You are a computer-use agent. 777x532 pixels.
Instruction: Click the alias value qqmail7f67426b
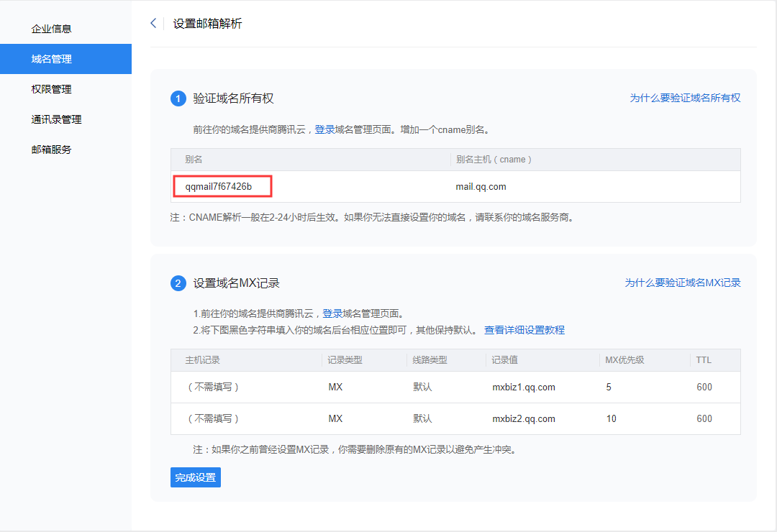[x=218, y=186]
